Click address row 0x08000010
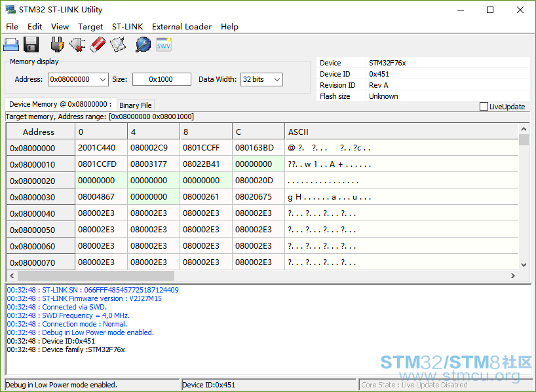 coord(41,164)
